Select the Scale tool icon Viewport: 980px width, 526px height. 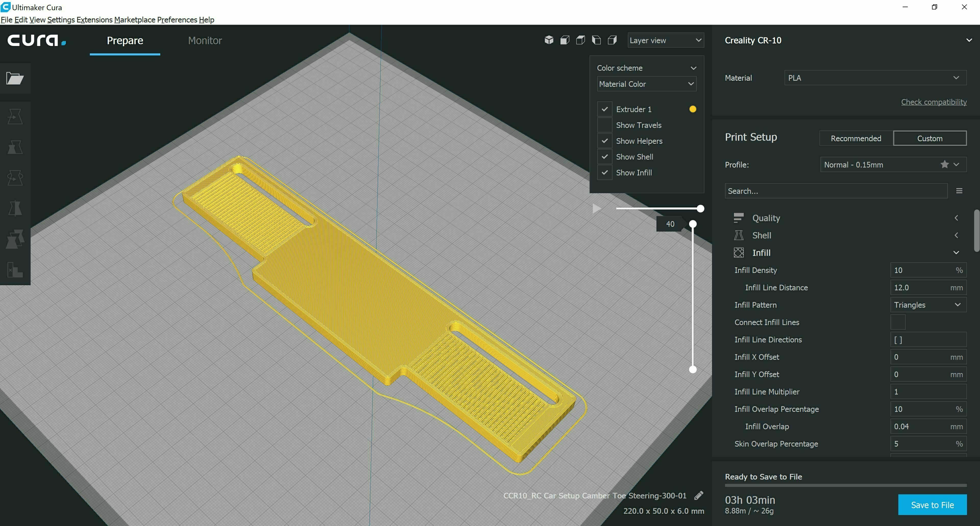[x=15, y=147]
